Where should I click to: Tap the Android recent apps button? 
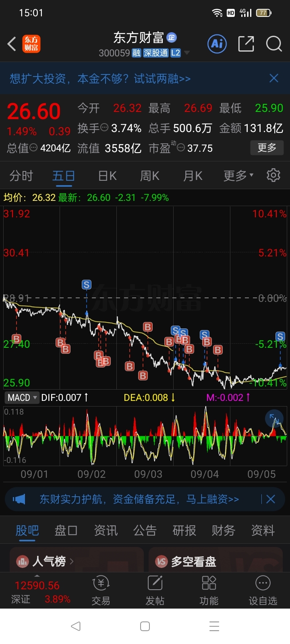pyautogui.click(x=214, y=626)
